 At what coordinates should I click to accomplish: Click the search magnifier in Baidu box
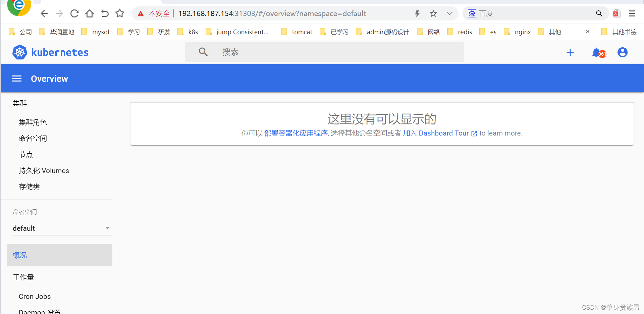(x=599, y=13)
